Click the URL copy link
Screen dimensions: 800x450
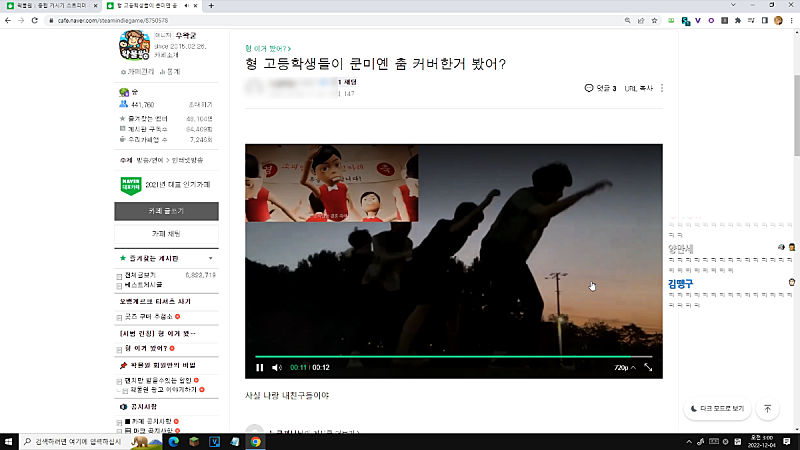pos(639,88)
